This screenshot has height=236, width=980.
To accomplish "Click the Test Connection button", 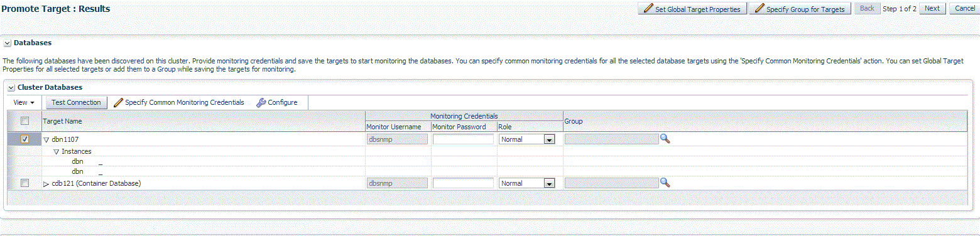I will (x=76, y=102).
